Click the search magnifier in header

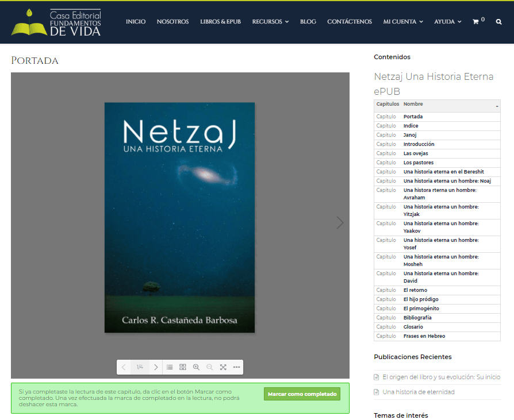pos(498,22)
